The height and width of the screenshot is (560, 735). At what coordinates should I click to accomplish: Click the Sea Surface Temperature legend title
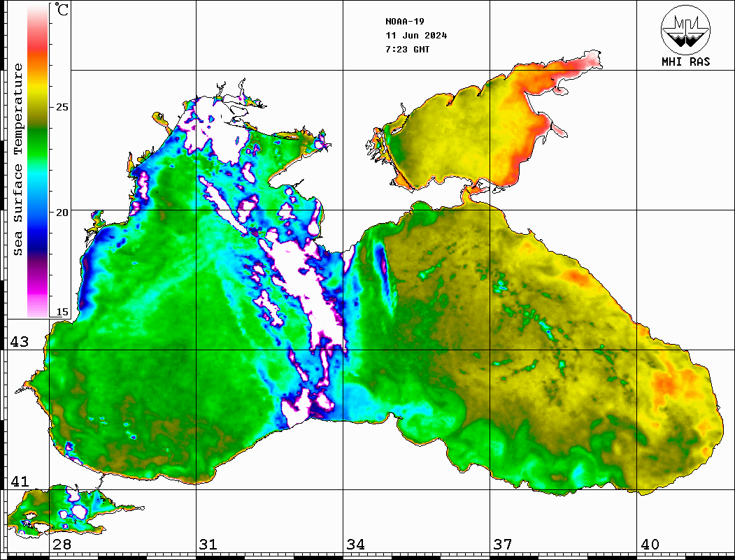[x=17, y=159]
